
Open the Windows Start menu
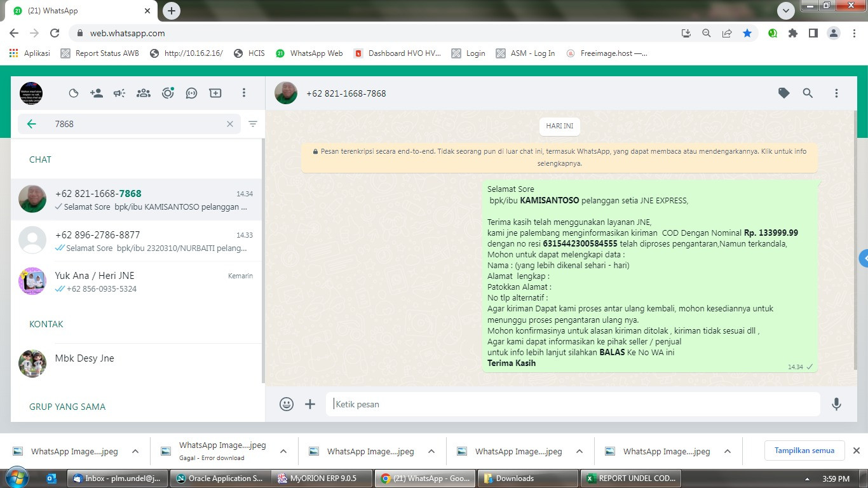tap(17, 478)
